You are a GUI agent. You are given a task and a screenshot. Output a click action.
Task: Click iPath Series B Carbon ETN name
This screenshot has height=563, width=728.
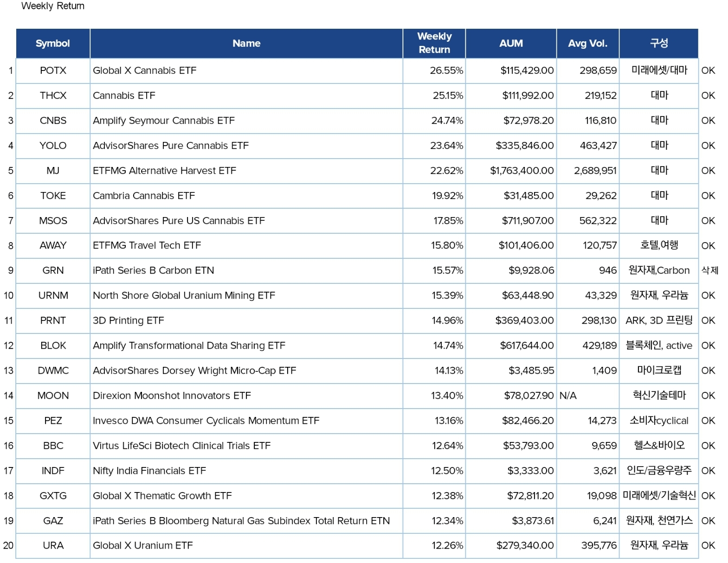tap(154, 270)
